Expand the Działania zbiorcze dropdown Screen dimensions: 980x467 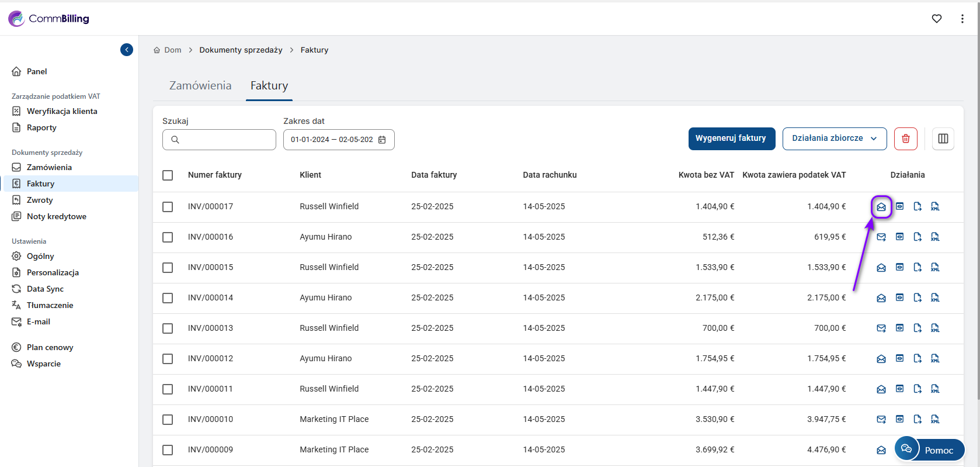[x=834, y=139]
